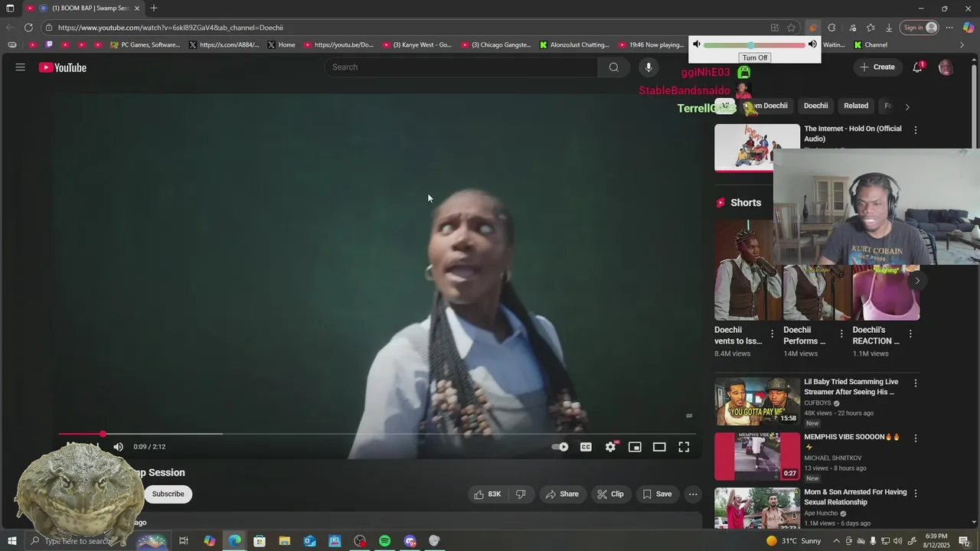Open the YouTube account avatar menu
The width and height of the screenshot is (980, 551).
[x=946, y=67]
